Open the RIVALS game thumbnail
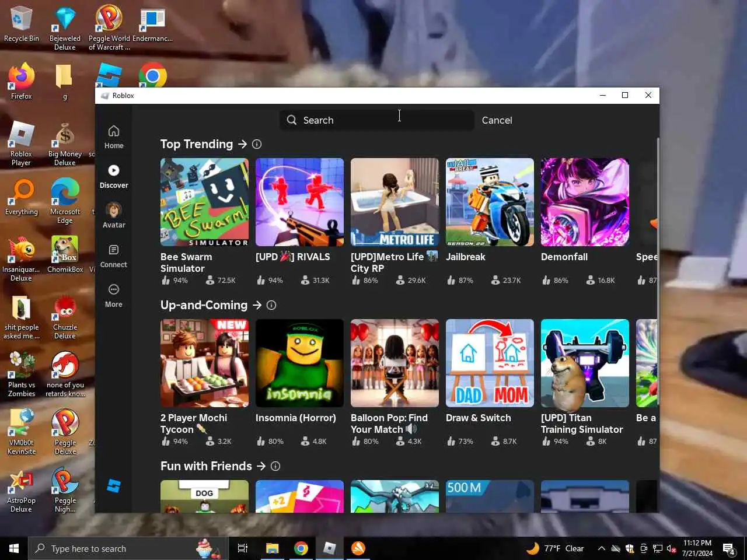This screenshot has height=560, width=747. tap(299, 202)
